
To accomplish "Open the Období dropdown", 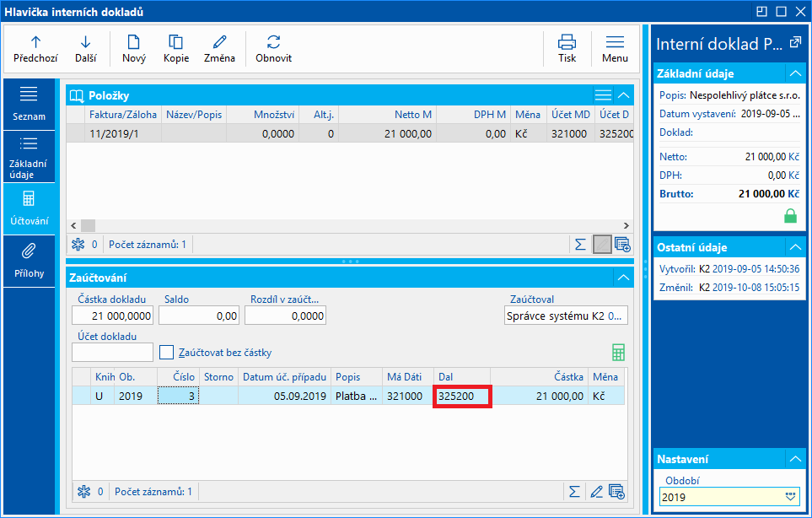I will 790,497.
